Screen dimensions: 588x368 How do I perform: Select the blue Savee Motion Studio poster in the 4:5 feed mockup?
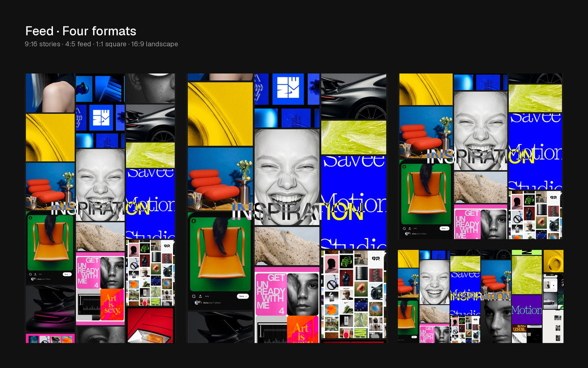[353, 202]
